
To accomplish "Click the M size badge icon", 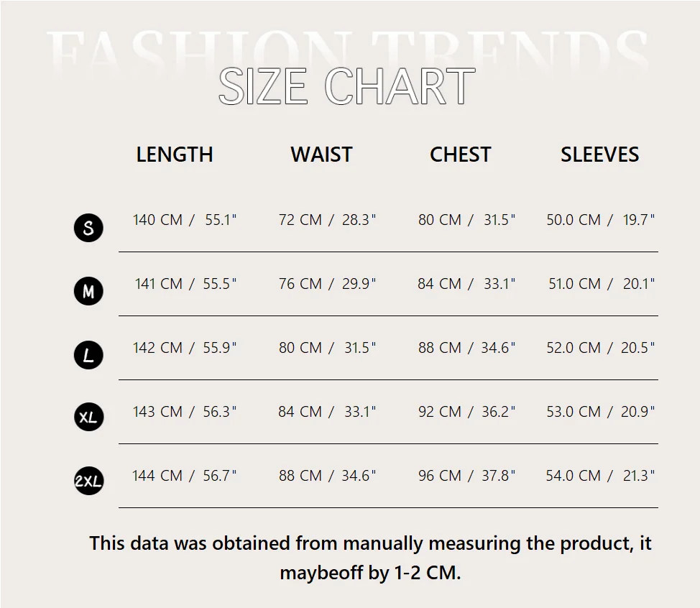I will [88, 291].
